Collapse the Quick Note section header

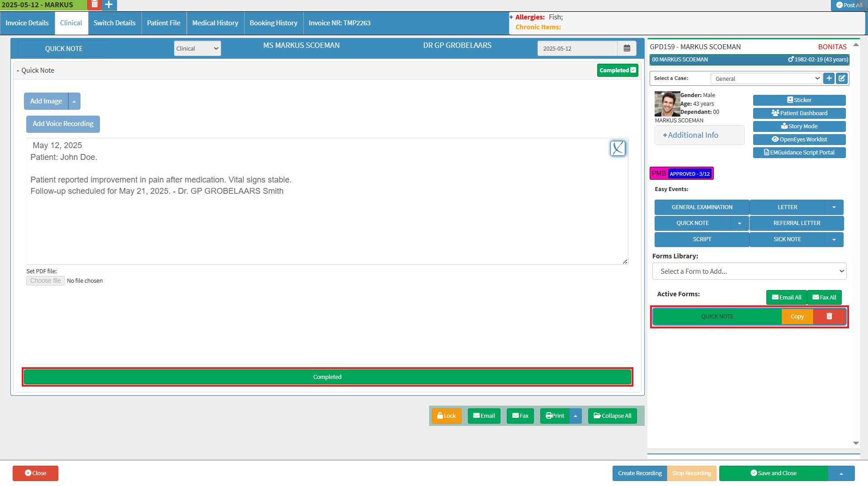pyautogui.click(x=35, y=70)
